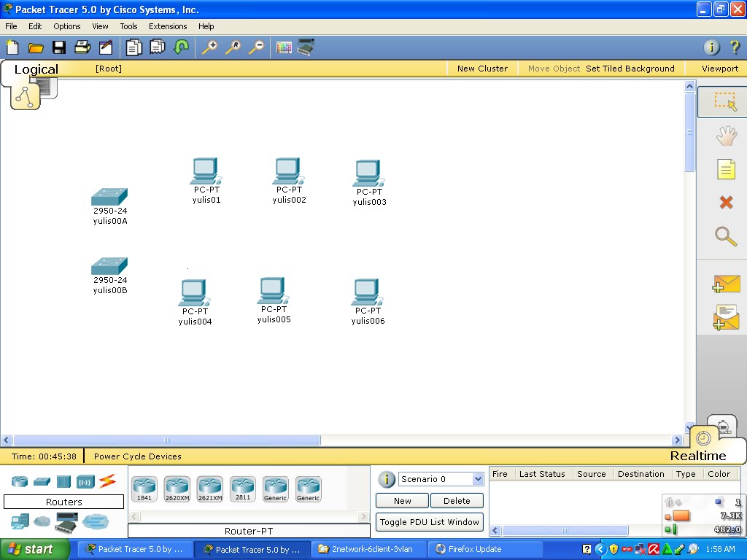
Task: Zoom out with the minus magnifier icon
Action: click(x=256, y=47)
